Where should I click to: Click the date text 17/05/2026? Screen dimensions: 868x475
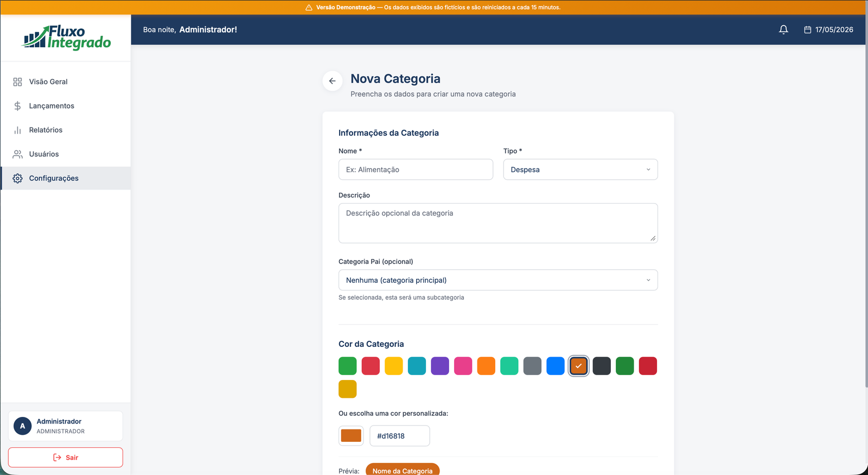point(834,30)
